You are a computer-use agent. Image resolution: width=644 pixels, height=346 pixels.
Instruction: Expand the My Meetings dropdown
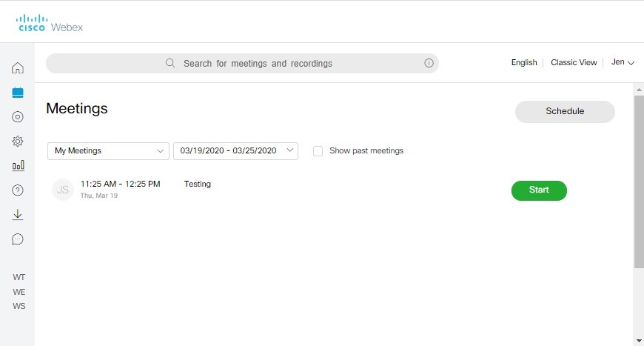pyautogui.click(x=108, y=151)
